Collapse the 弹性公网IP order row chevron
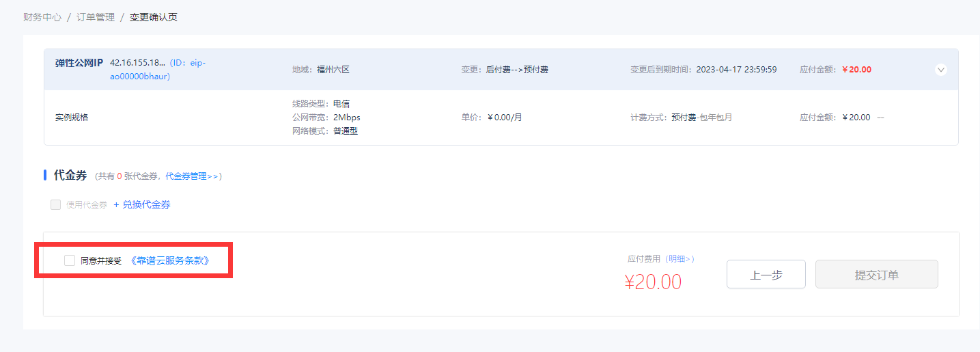Viewport: 980px width, 352px height. [x=940, y=69]
